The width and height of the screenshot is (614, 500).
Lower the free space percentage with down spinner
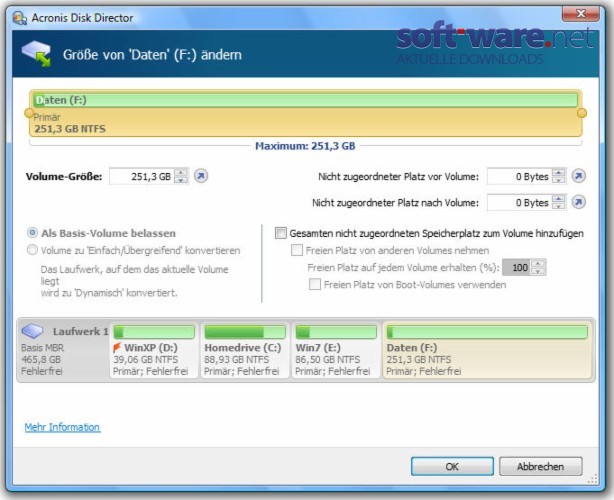click(538, 271)
